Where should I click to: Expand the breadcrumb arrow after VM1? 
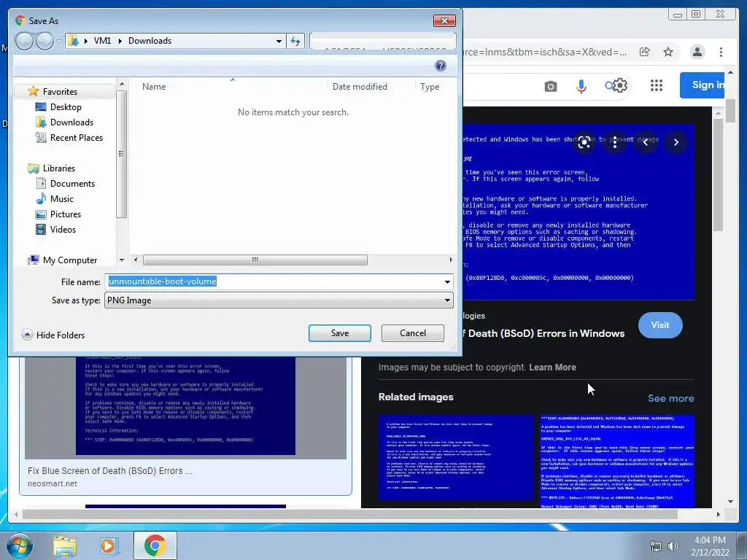click(120, 41)
